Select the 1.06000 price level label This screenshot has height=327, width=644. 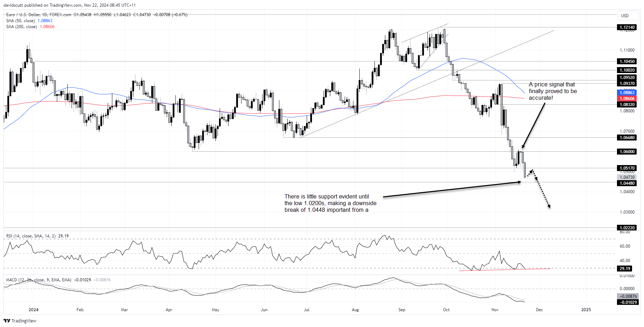pyautogui.click(x=627, y=152)
